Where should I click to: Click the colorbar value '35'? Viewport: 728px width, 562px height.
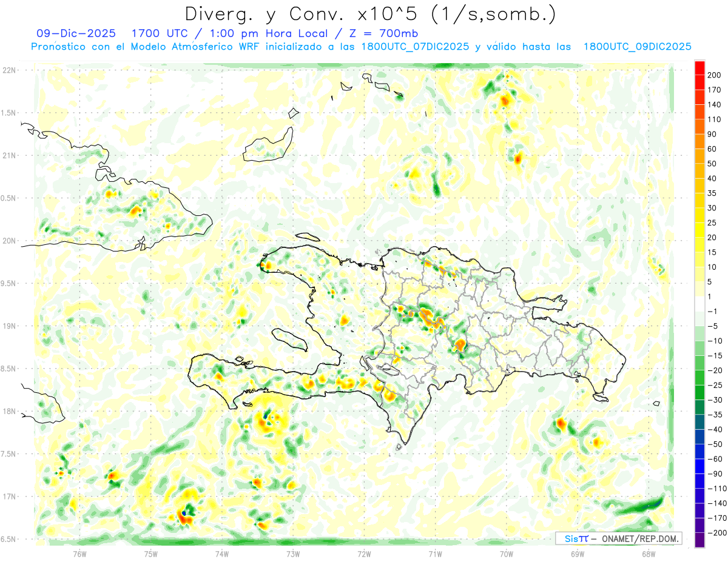tap(713, 193)
